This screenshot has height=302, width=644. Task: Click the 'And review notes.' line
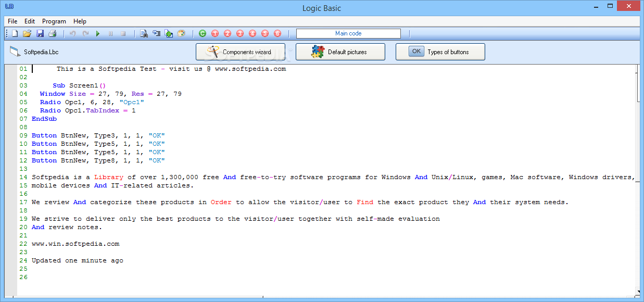pyautogui.click(x=67, y=227)
